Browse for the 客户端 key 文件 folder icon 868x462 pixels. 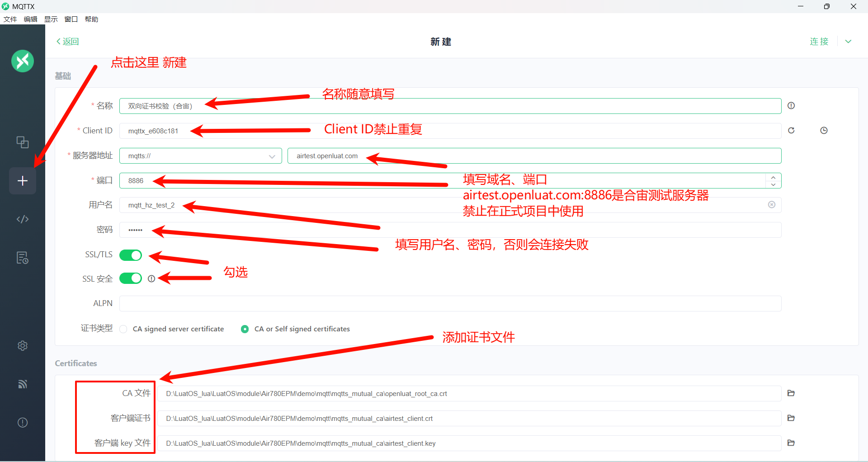click(791, 443)
